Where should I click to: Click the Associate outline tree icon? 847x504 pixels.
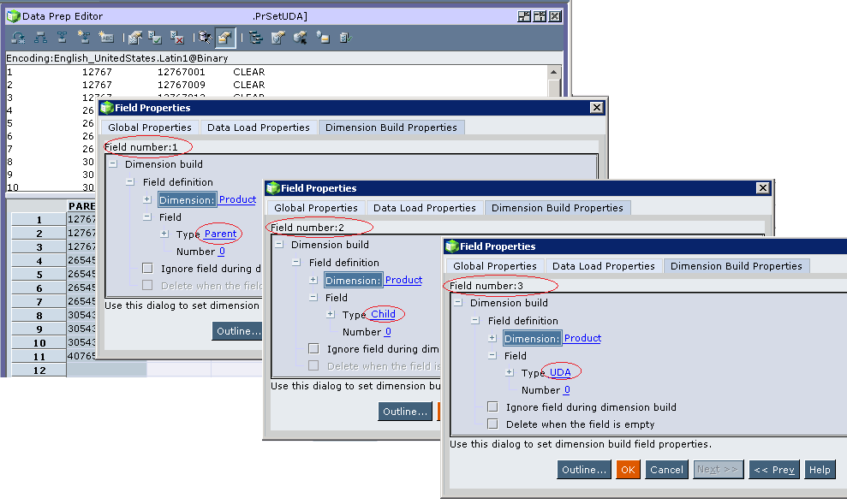256,38
